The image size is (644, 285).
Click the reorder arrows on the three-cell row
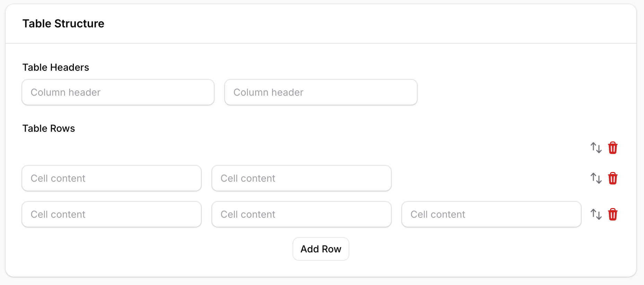pos(596,214)
